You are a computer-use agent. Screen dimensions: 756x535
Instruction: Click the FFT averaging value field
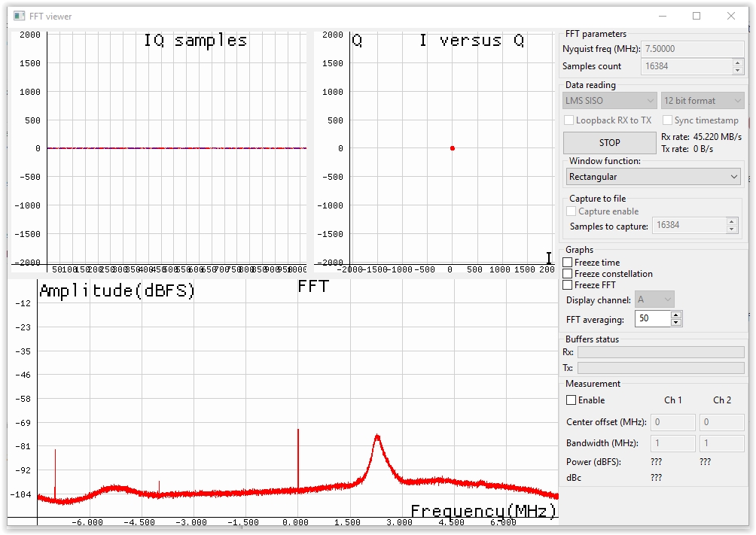(652, 319)
